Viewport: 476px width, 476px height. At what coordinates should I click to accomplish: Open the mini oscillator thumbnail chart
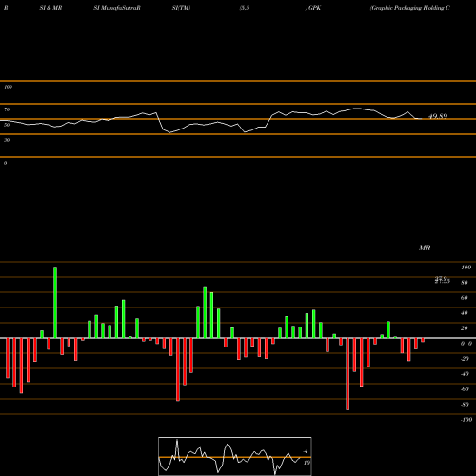235,456
